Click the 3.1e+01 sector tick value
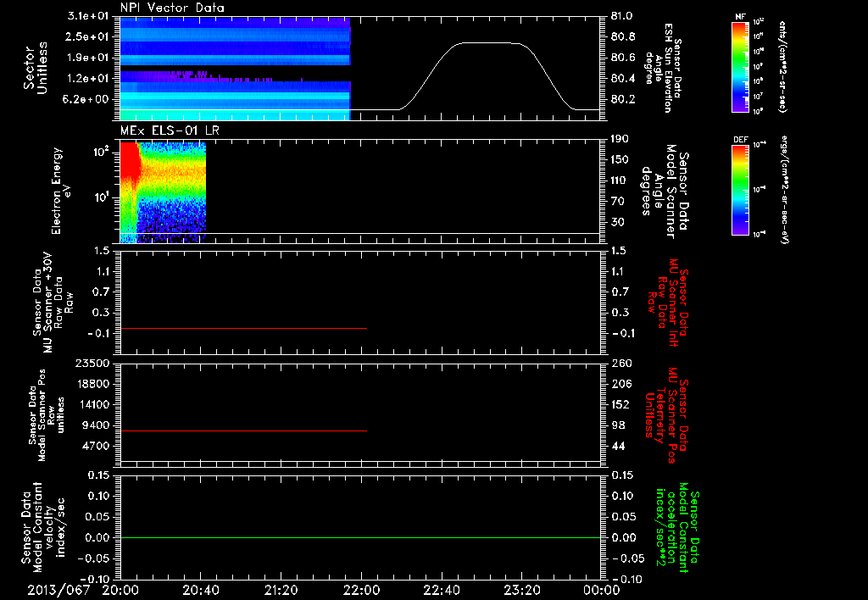The height and width of the screenshot is (600, 868). pos(88,16)
